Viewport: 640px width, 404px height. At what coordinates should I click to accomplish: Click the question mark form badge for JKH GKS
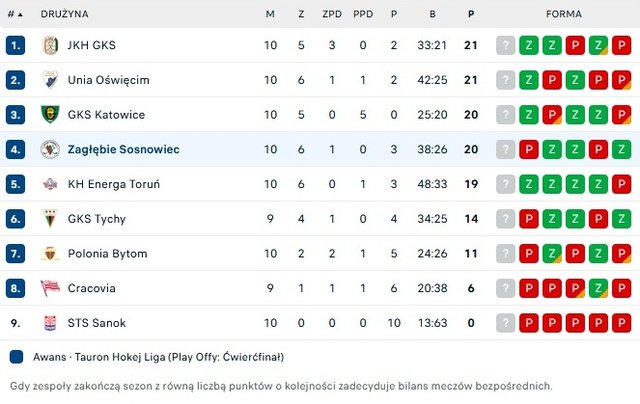[x=506, y=45]
